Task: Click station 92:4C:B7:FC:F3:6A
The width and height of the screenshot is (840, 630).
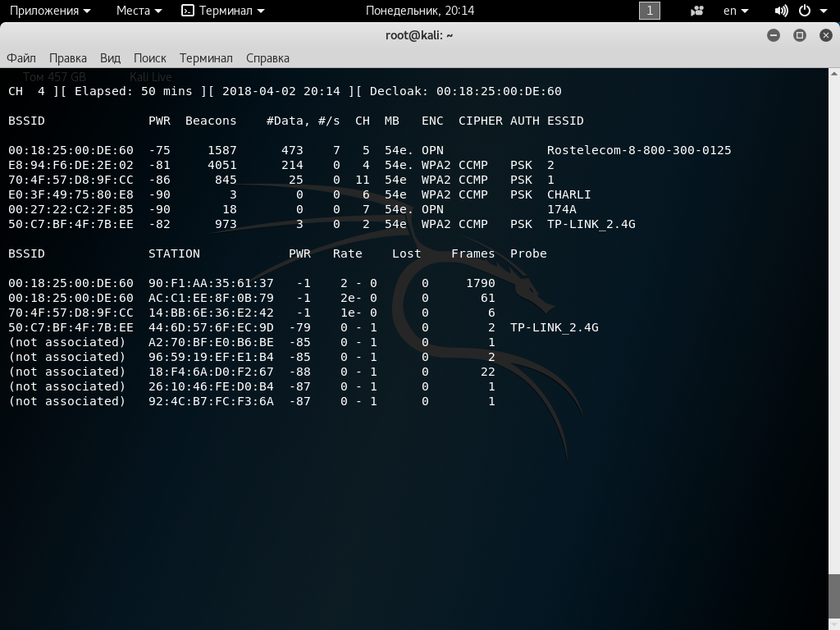Action: pos(211,401)
